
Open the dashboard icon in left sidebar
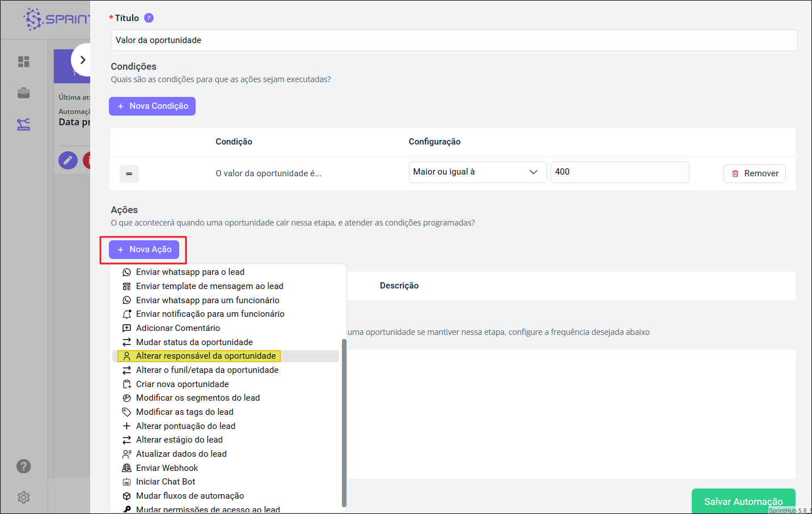[24, 62]
